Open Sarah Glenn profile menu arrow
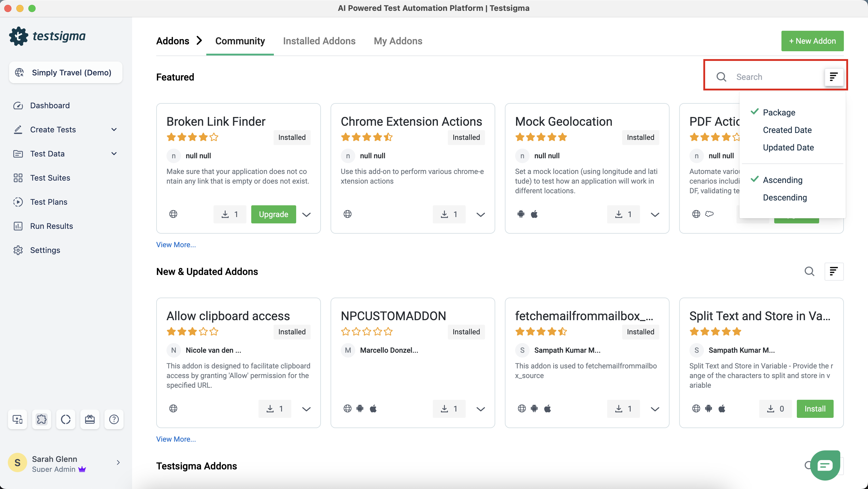The height and width of the screenshot is (489, 868). click(x=118, y=463)
